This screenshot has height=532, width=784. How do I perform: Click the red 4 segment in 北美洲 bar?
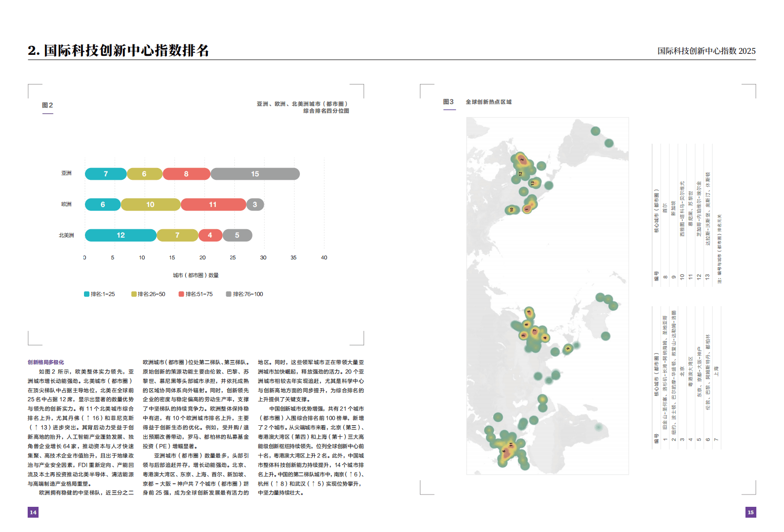210,235
